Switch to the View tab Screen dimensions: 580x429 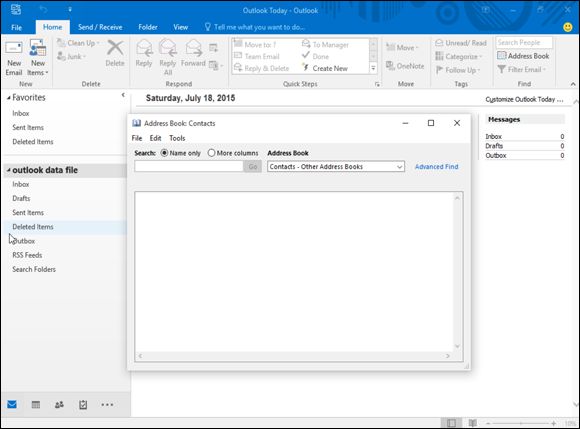[181, 27]
